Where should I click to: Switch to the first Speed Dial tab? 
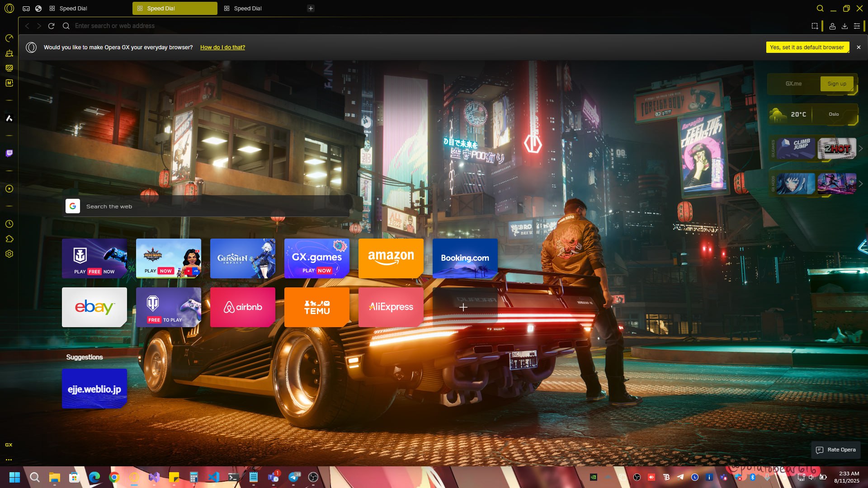click(73, 9)
